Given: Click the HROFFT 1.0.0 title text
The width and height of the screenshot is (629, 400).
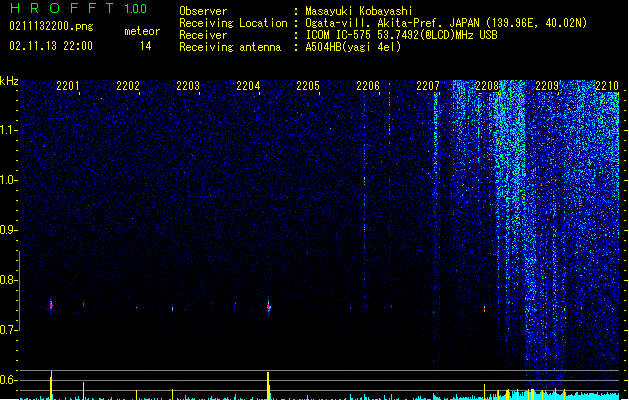Looking at the screenshot, I should pyautogui.click(x=78, y=8).
